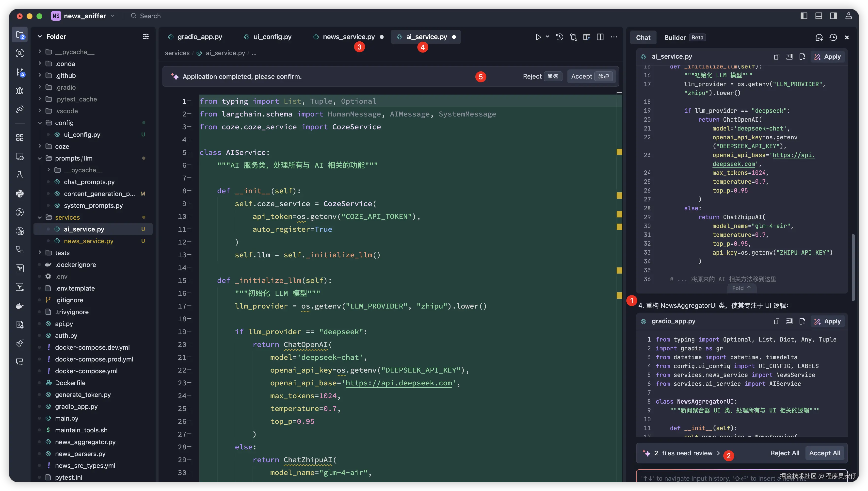Run the current file with play icon
This screenshot has height=491, width=868.
click(x=538, y=37)
